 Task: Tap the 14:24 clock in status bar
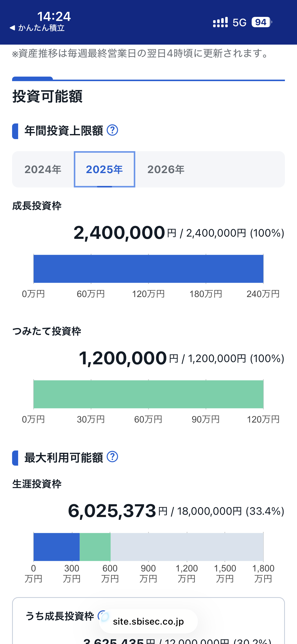click(x=54, y=17)
